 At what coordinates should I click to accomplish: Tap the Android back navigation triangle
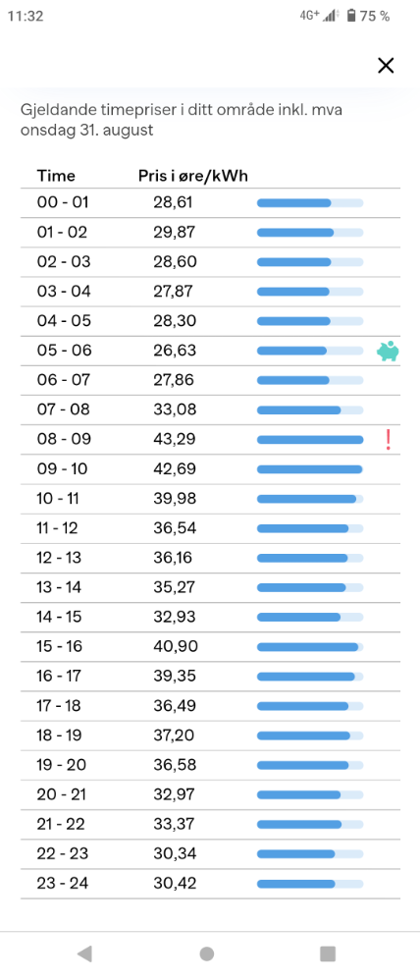click(84, 953)
